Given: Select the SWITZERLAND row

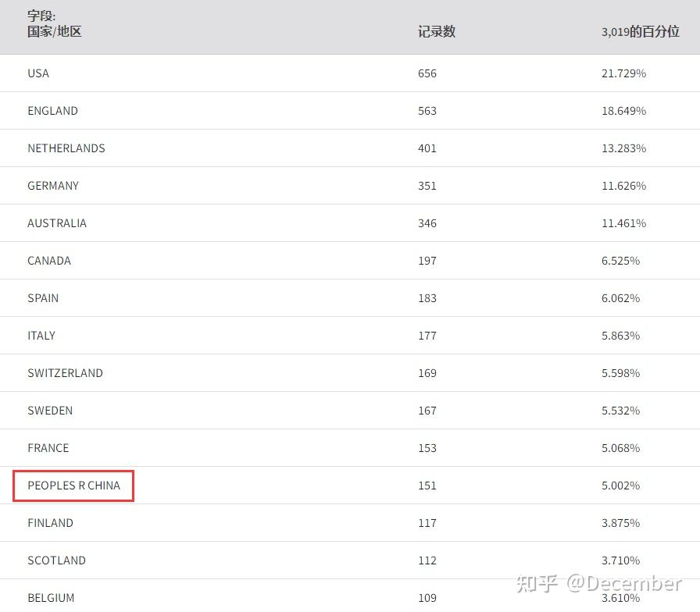Looking at the screenshot, I should [x=65, y=373].
